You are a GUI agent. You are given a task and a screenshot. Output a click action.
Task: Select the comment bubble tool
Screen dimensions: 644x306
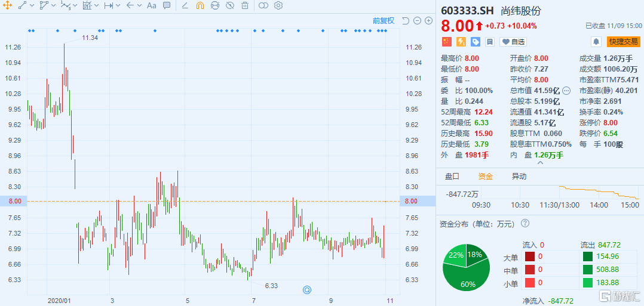pyautogui.click(x=166, y=6)
